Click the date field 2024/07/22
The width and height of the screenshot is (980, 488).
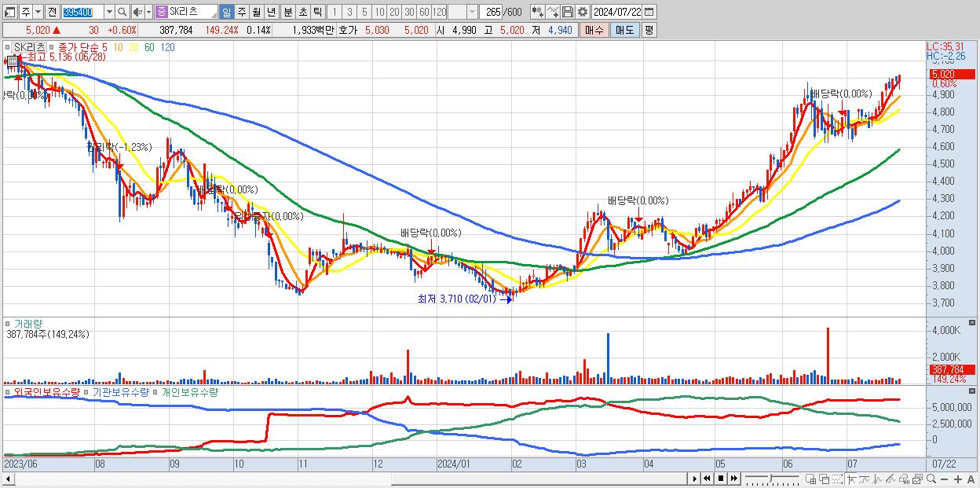coord(616,12)
